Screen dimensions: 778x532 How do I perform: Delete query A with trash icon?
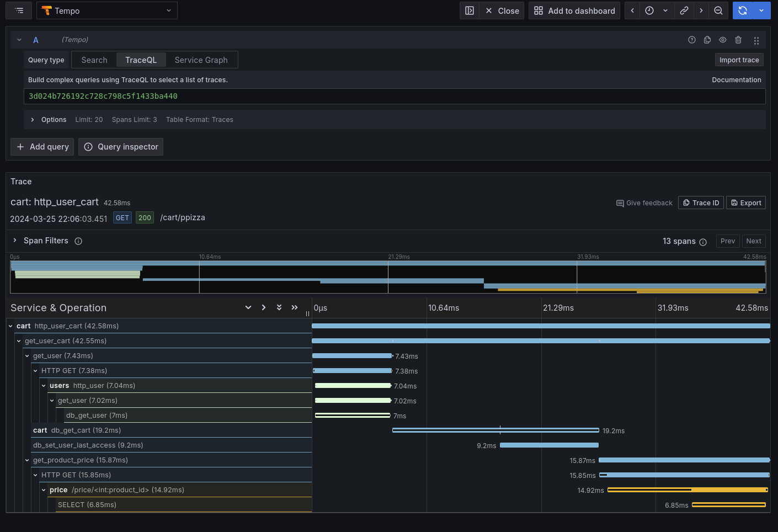(x=738, y=40)
